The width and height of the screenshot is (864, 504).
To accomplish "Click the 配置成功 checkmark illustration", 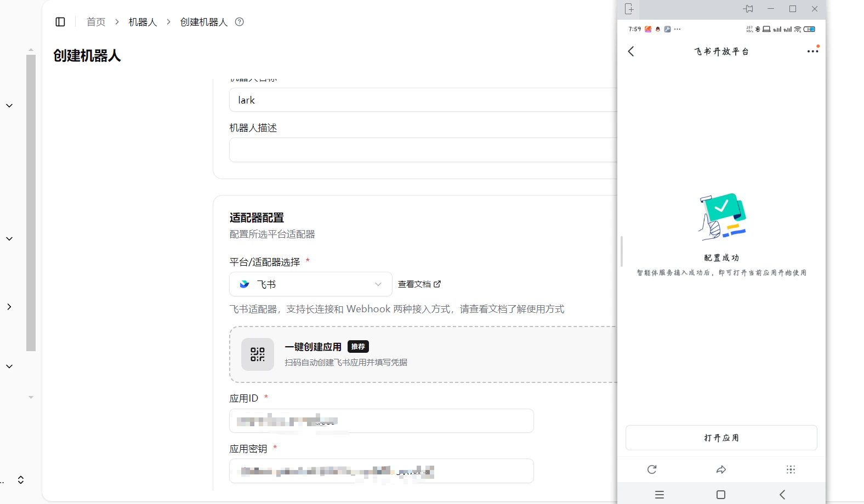I will 722,216.
